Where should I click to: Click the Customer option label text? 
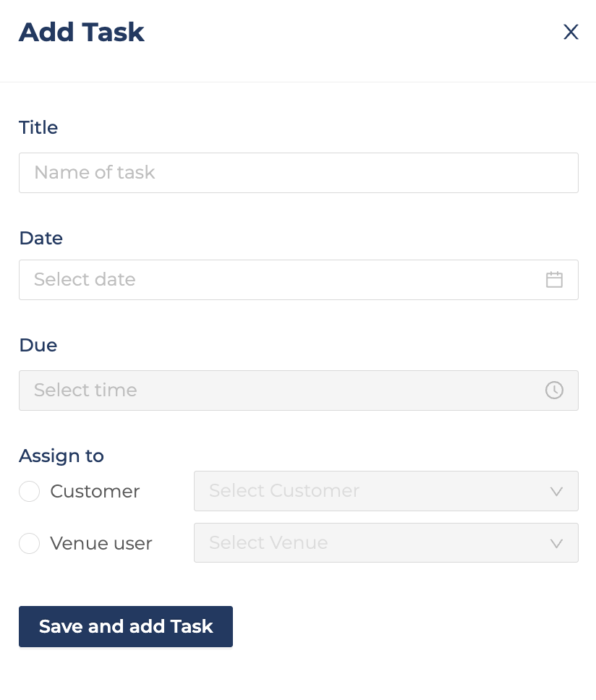(x=95, y=492)
